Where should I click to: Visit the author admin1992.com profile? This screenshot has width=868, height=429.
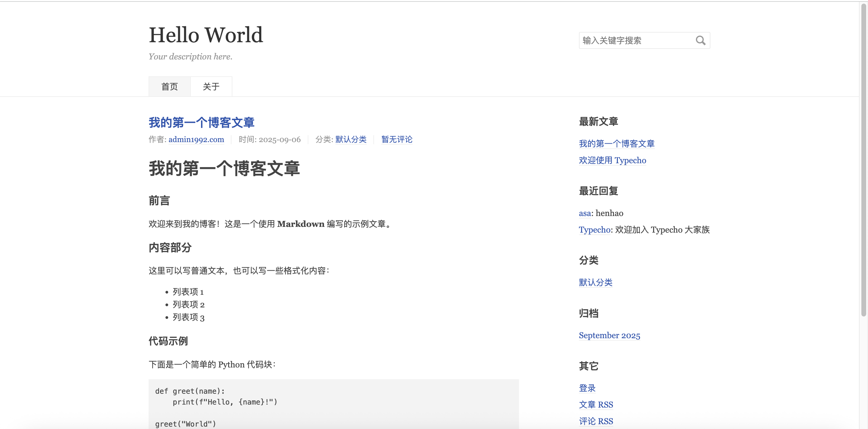point(196,140)
